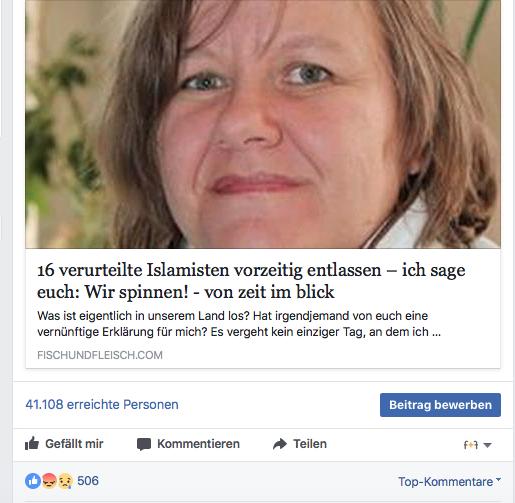The width and height of the screenshot is (515, 503).
Task: Click the thumbs-up icon beside Gefällt mir
Action: point(32,444)
